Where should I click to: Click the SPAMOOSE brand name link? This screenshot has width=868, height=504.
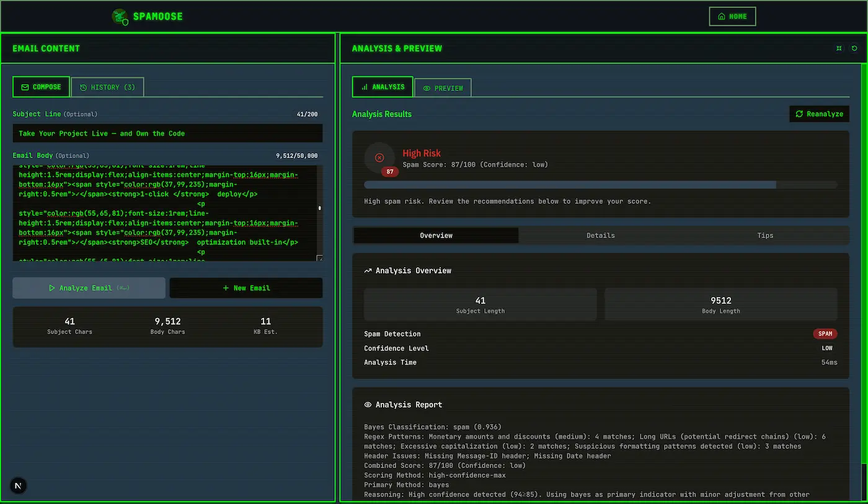157,17
